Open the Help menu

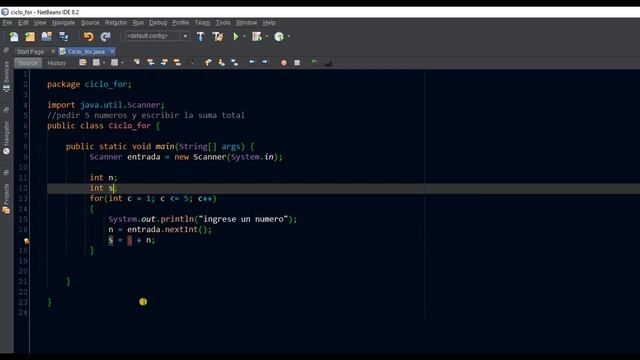click(x=269, y=23)
